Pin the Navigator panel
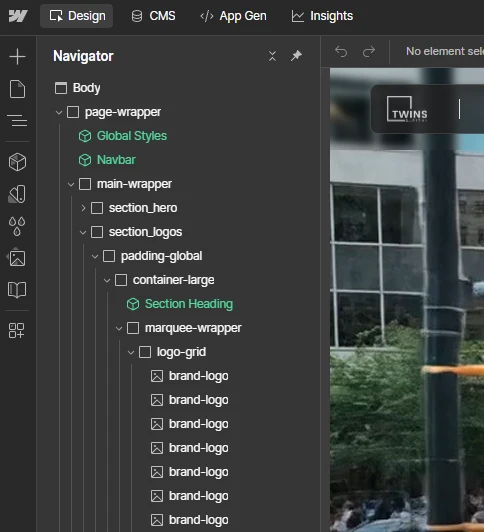Image resolution: width=484 pixels, height=532 pixels. coord(296,56)
